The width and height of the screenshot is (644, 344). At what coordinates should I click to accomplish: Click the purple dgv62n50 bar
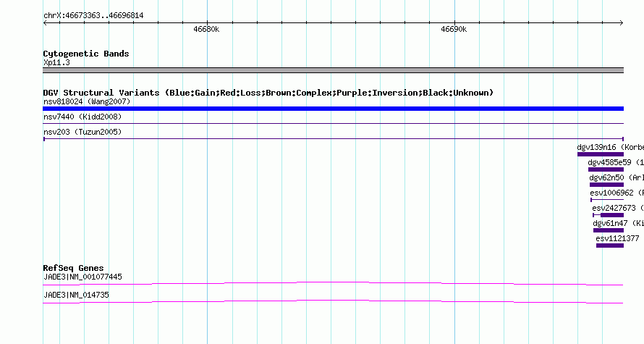pyautogui.click(x=606, y=185)
